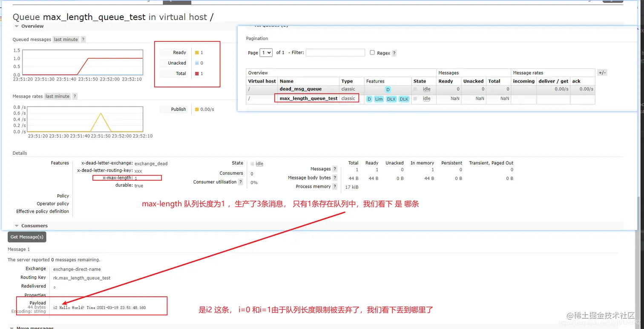Viewport: 644px width, 329px height.
Task: Click the DLX feature badge
Action: coord(391,99)
